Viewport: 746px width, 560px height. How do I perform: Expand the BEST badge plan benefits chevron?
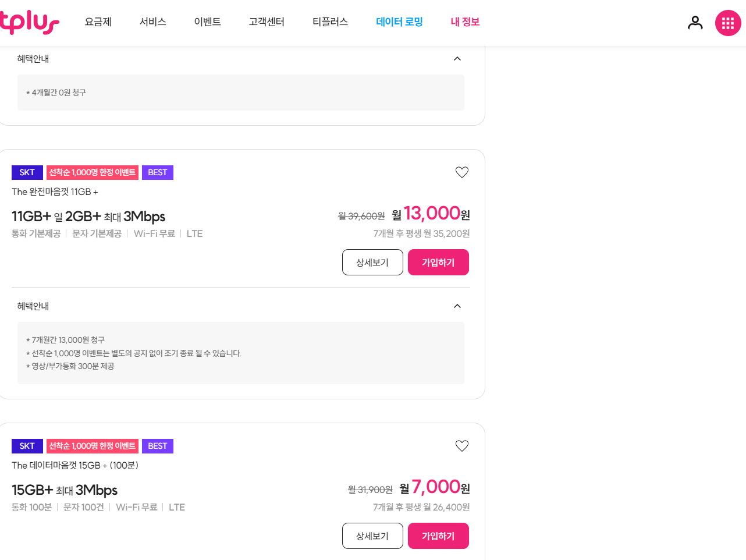457,306
